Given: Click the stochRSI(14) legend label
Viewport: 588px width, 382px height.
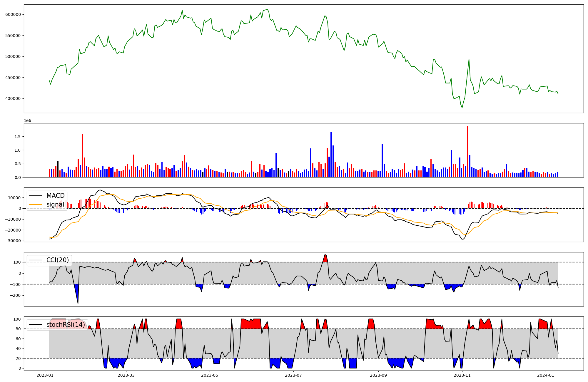Looking at the screenshot, I should 66,325.
